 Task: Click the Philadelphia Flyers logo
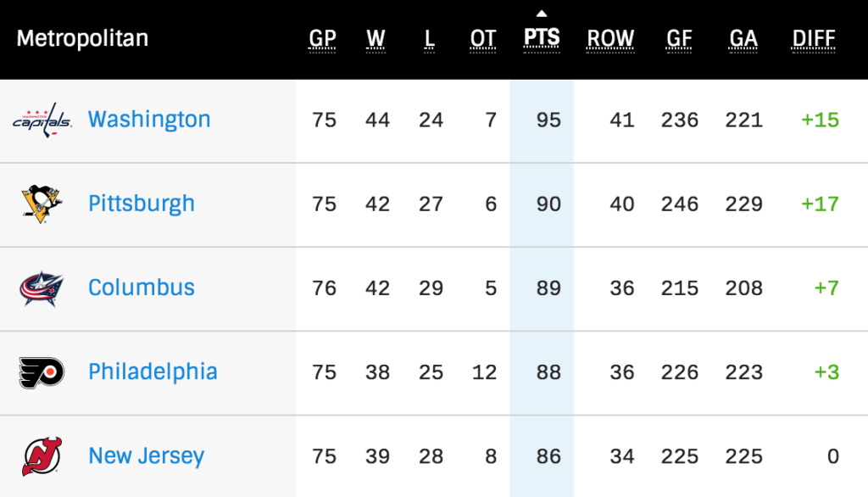click(x=42, y=372)
